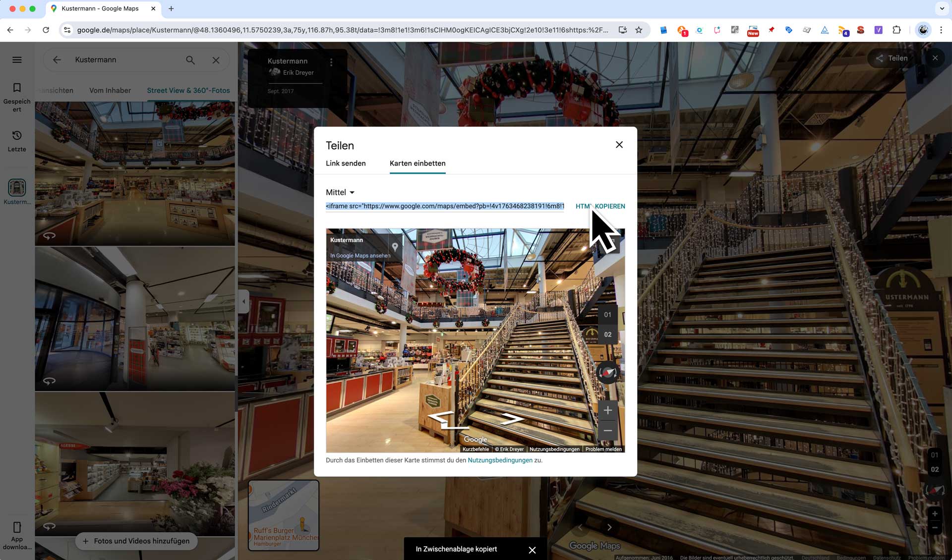The width and height of the screenshot is (952, 560).
Task: Zoom out using the preview minus button
Action: click(x=607, y=430)
